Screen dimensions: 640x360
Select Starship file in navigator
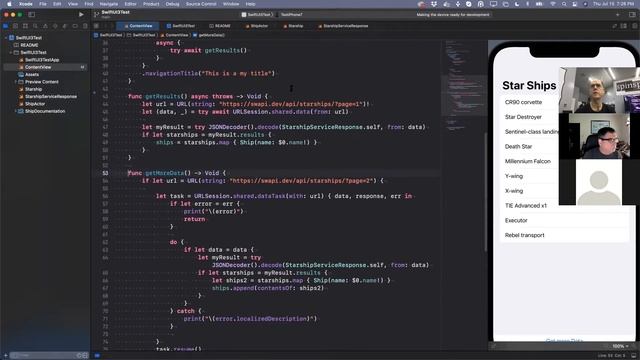coord(30,89)
